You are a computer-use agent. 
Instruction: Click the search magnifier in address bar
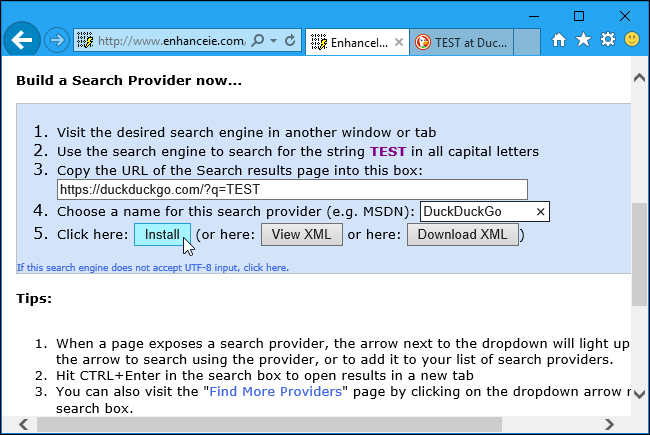coord(257,41)
